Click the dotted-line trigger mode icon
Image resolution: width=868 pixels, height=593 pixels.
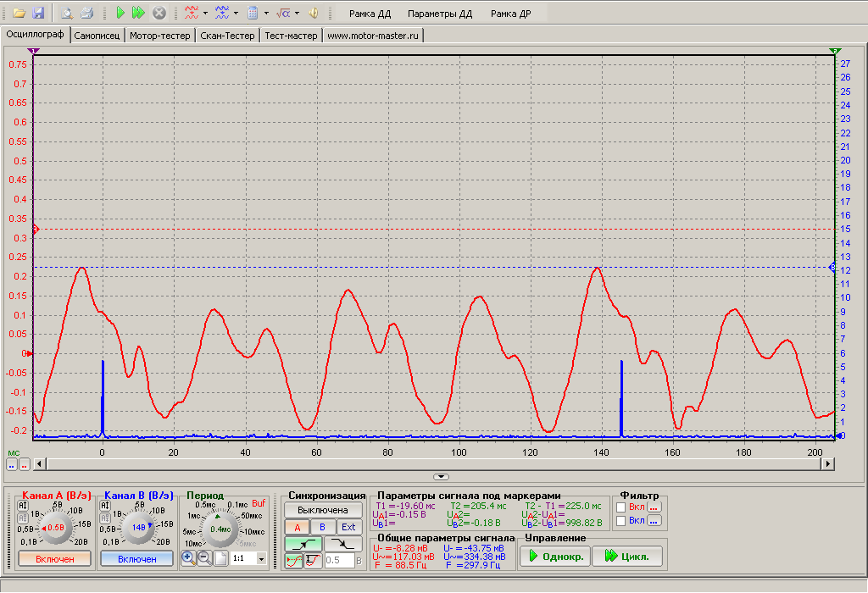click(x=294, y=560)
